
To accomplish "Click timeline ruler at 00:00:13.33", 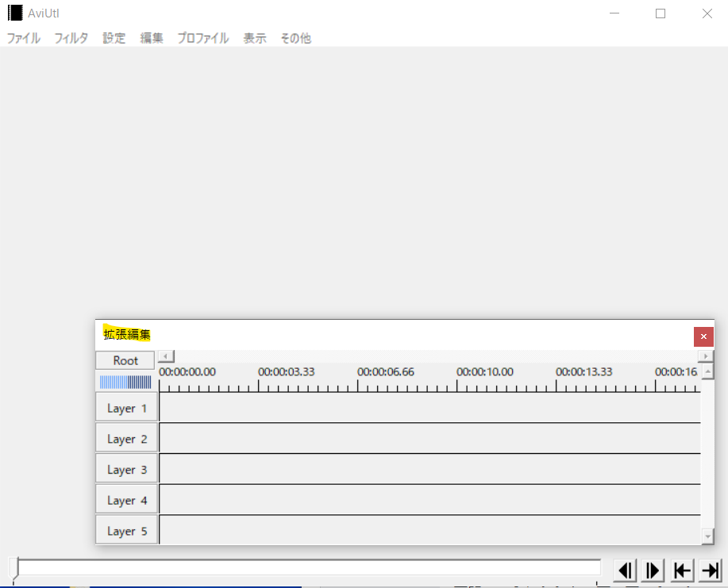I will coord(584,371).
